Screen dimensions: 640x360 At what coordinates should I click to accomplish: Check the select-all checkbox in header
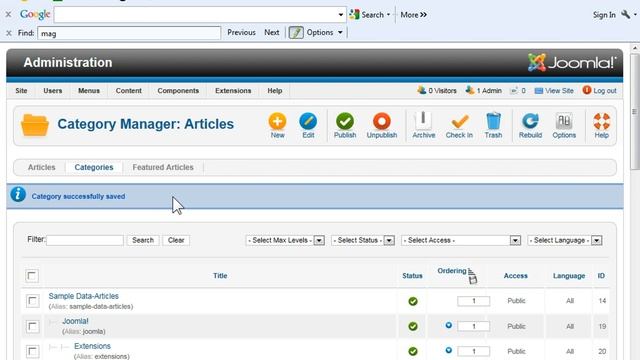(32, 276)
